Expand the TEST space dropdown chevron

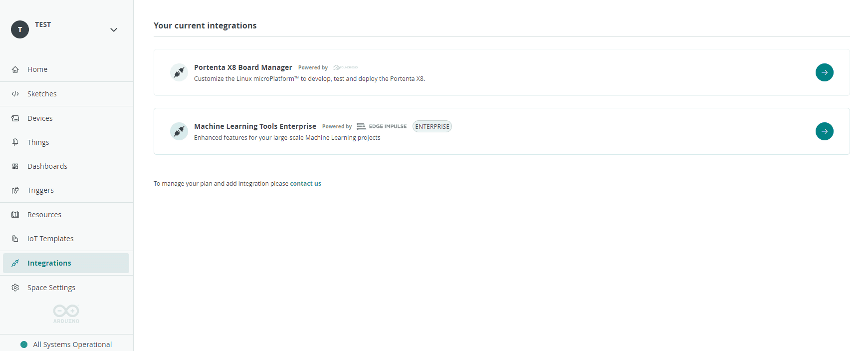(114, 30)
